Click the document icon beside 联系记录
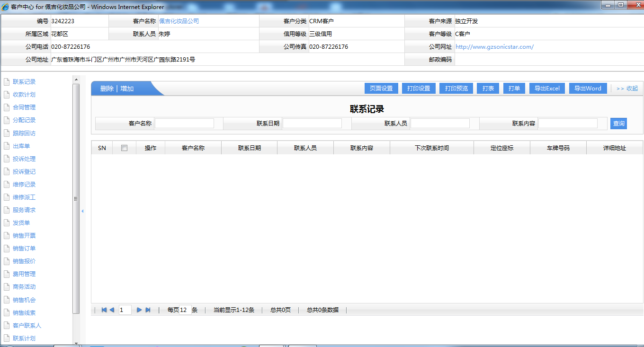This screenshot has height=347, width=644. [x=7, y=82]
